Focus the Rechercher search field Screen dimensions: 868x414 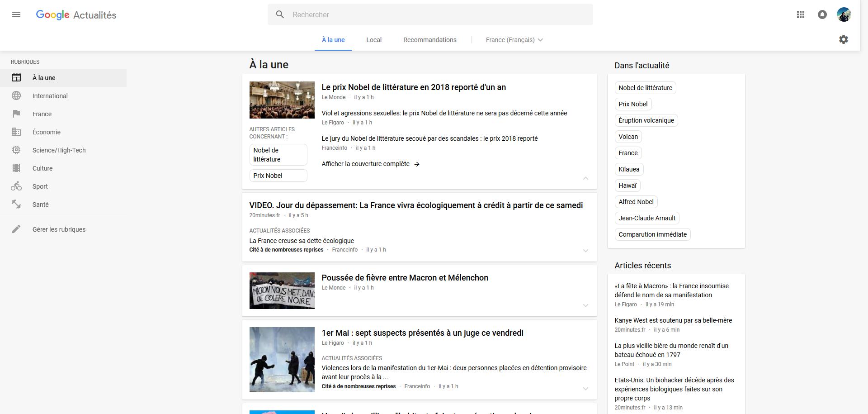click(430, 14)
